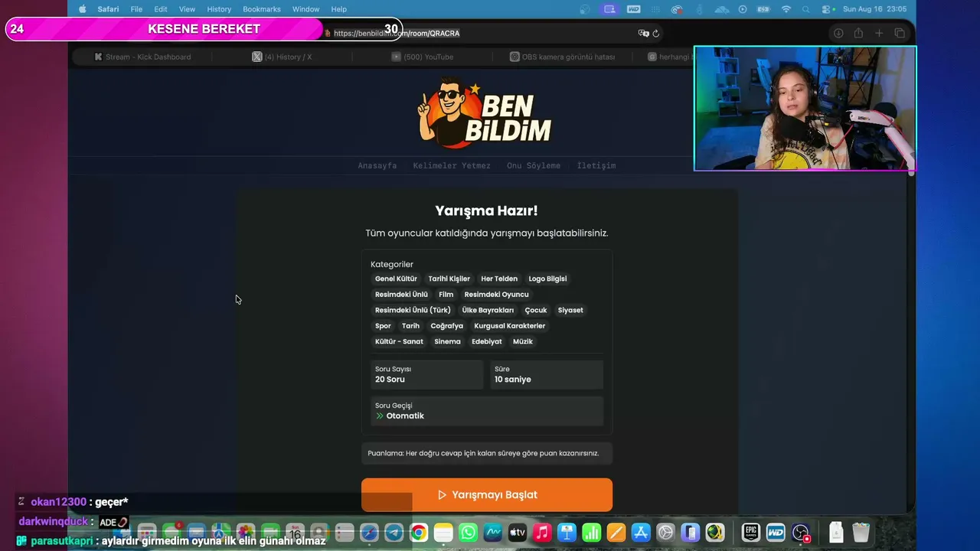Click the Müzik category tag
The height and width of the screenshot is (551, 980).
[x=523, y=341]
